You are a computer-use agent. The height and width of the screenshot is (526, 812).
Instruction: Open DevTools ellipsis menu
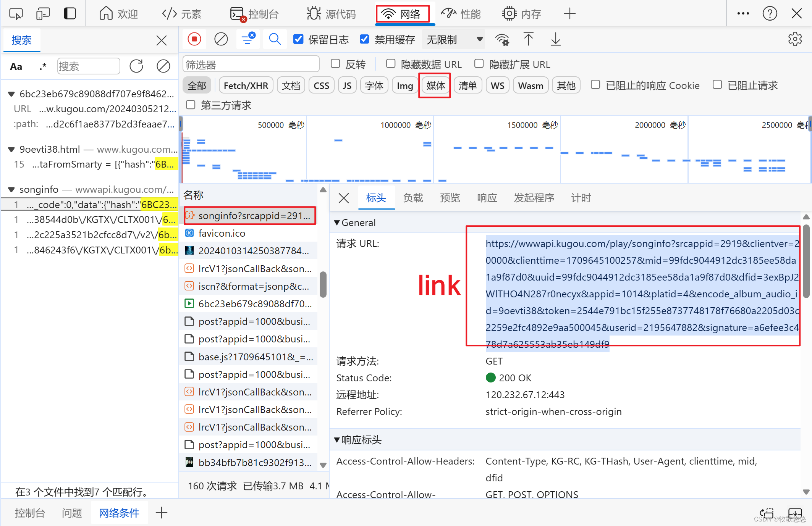743,14
